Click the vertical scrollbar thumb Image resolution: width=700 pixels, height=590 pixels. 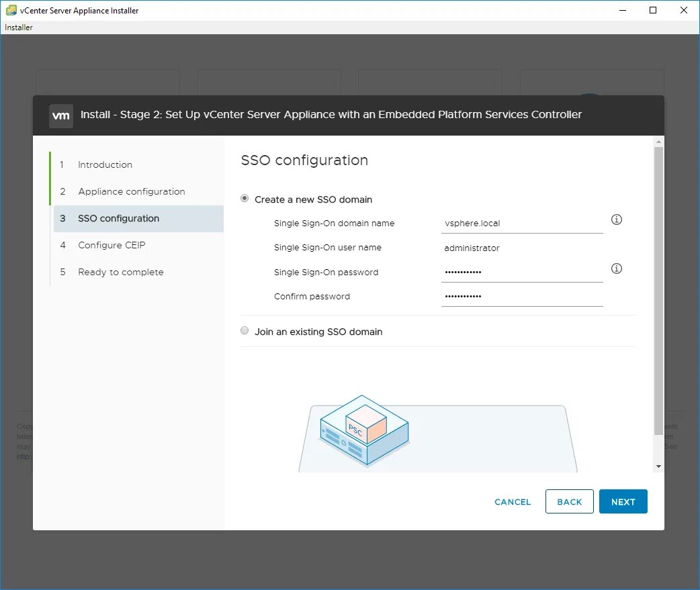pos(658,291)
